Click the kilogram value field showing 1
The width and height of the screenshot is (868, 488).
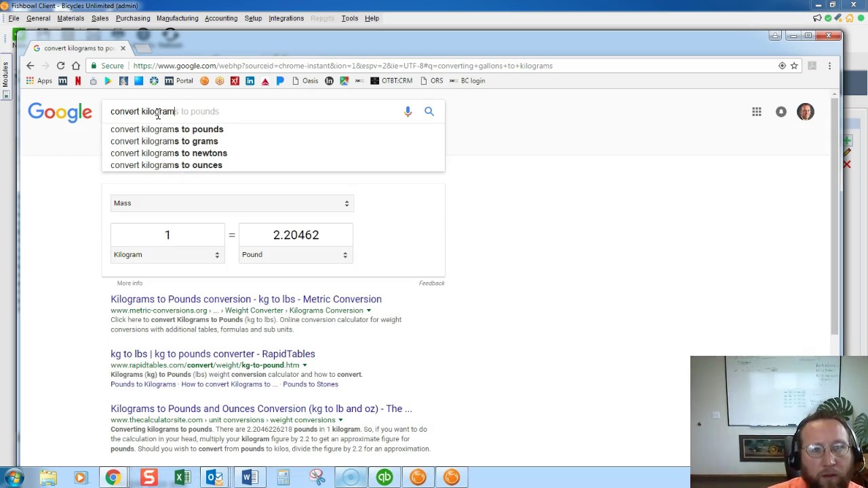(167, 235)
